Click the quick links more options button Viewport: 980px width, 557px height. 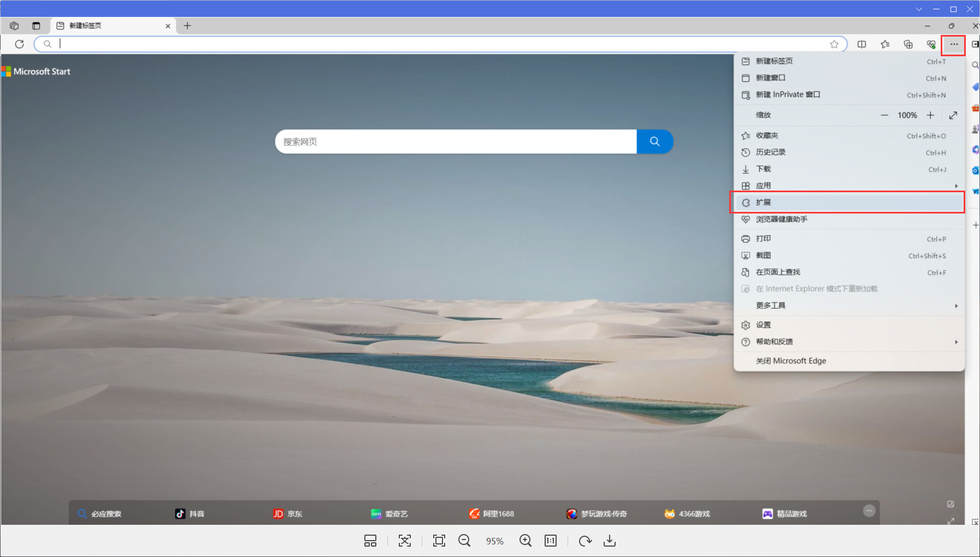click(x=869, y=511)
